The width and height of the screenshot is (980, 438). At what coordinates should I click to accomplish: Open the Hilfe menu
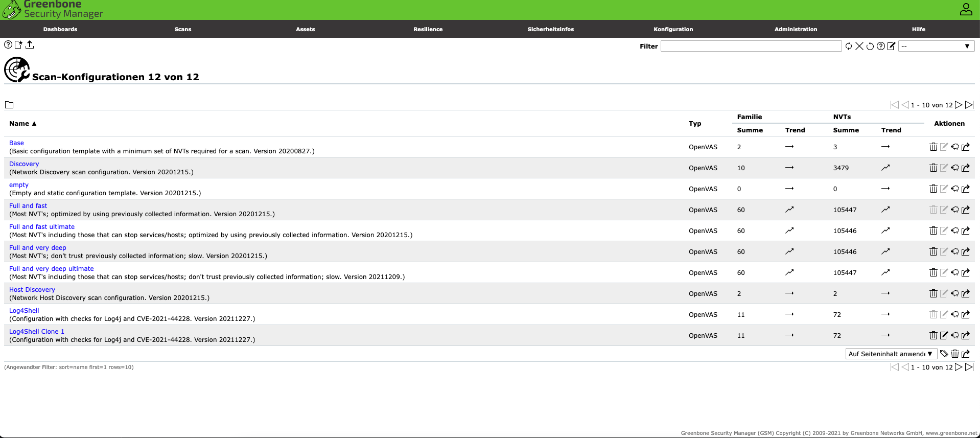919,29
